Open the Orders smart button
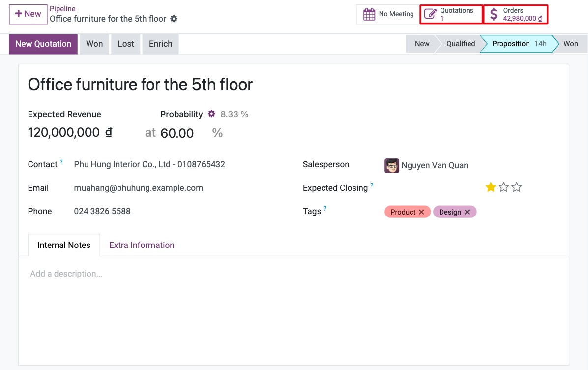The image size is (588, 370). click(x=516, y=14)
